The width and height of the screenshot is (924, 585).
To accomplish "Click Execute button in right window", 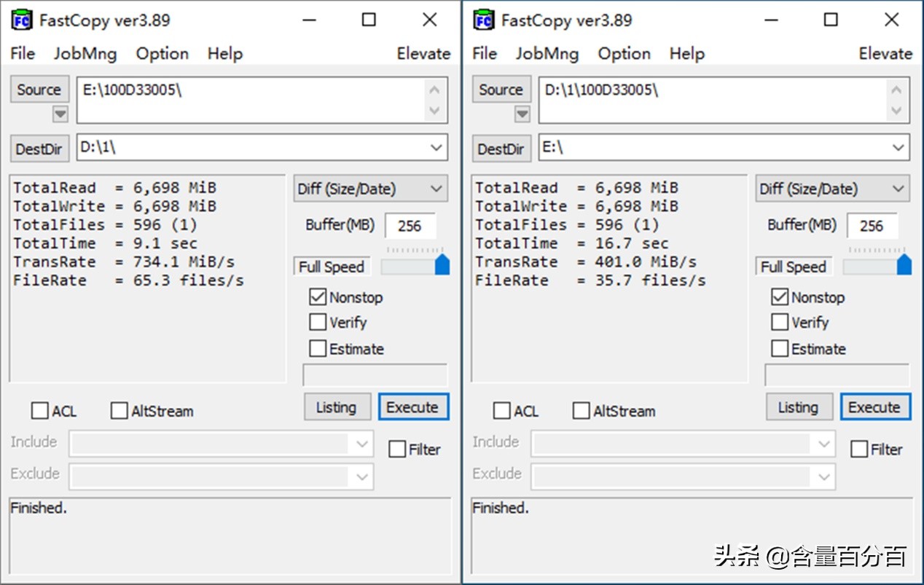I will [874, 407].
